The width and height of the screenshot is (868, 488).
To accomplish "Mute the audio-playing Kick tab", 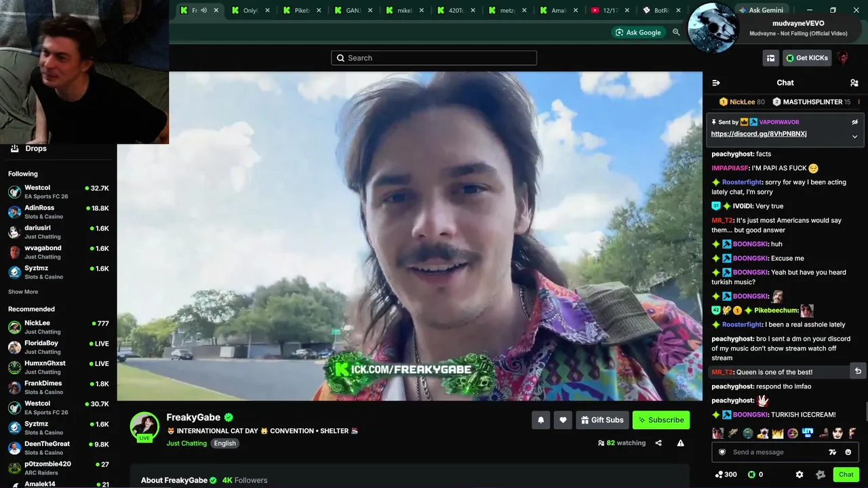I will [204, 10].
